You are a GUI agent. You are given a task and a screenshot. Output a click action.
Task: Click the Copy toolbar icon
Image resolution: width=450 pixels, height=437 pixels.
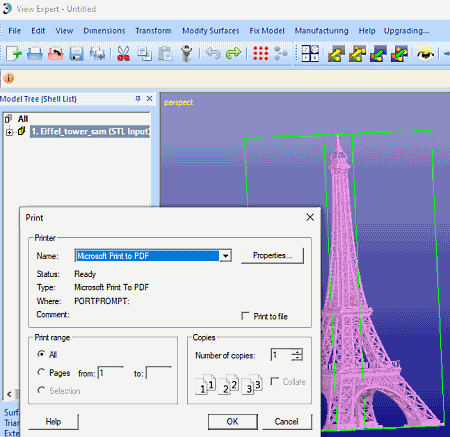tap(145, 53)
